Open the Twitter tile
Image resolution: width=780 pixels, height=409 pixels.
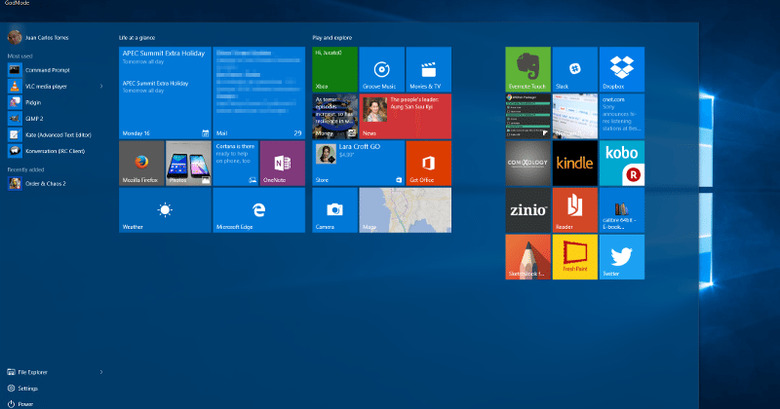622,257
